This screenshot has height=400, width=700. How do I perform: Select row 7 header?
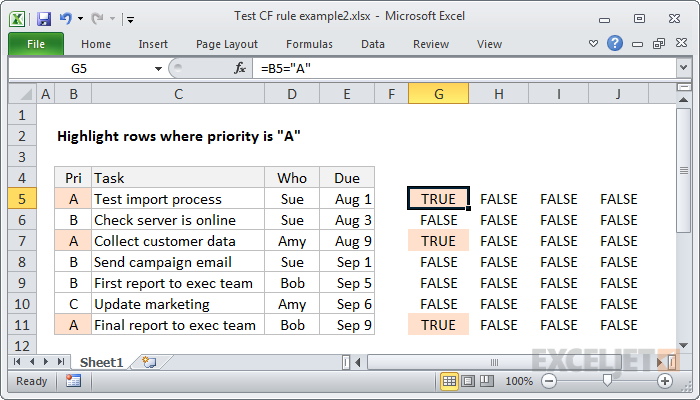(x=22, y=241)
